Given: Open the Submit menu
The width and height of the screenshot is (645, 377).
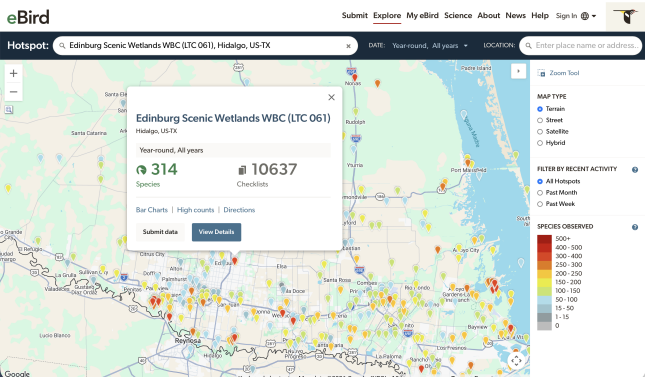Looking at the screenshot, I should pyautogui.click(x=355, y=15).
